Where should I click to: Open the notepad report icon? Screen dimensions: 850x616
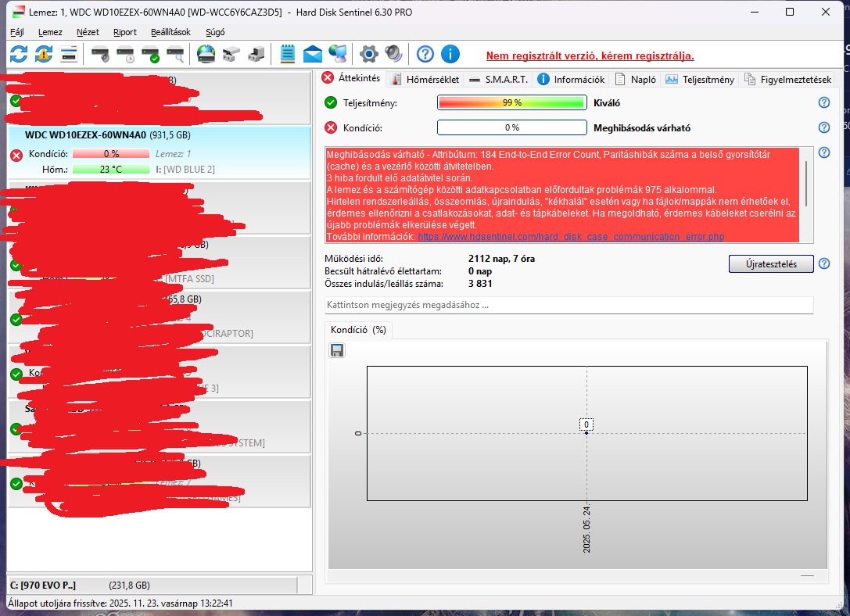click(287, 54)
